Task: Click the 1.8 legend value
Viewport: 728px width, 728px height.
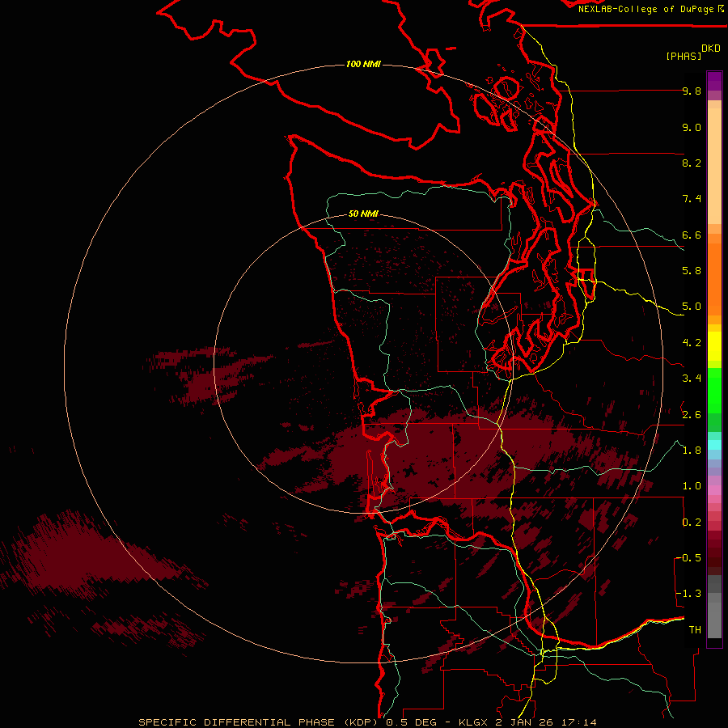Action: click(692, 451)
